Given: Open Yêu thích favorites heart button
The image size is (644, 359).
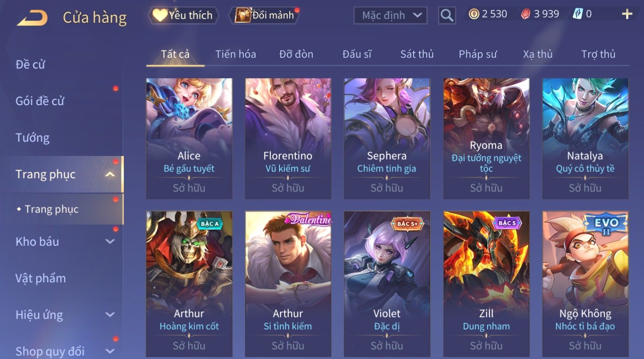Looking at the screenshot, I should tap(183, 15).
